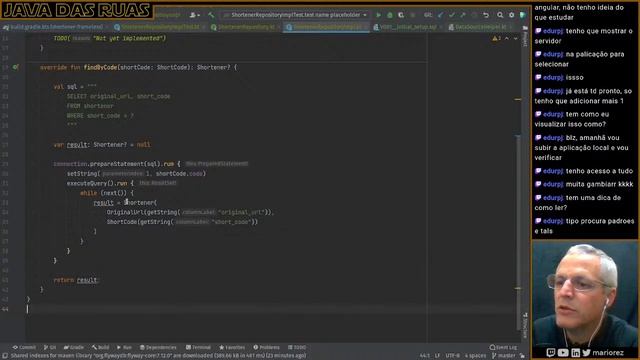
Task: Click the YouTube icon in webcam overlay
Action: (x=563, y=352)
